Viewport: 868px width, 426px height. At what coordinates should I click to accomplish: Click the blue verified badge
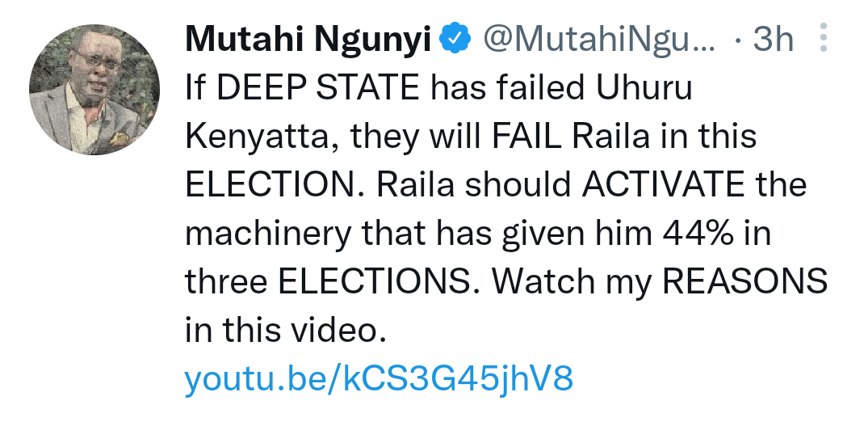pos(455,38)
